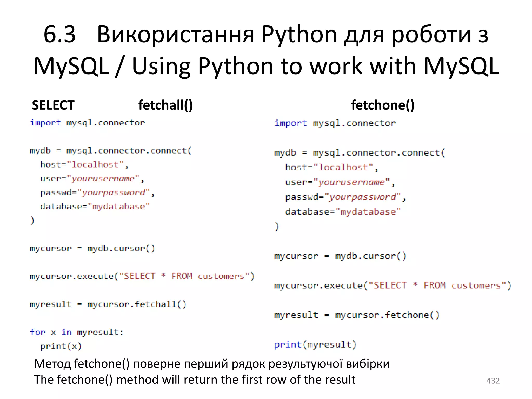Viewport: 532px width, 399px height.
Task: Click 'database="mydatabase"' in the left code block
Action: [x=95, y=207]
